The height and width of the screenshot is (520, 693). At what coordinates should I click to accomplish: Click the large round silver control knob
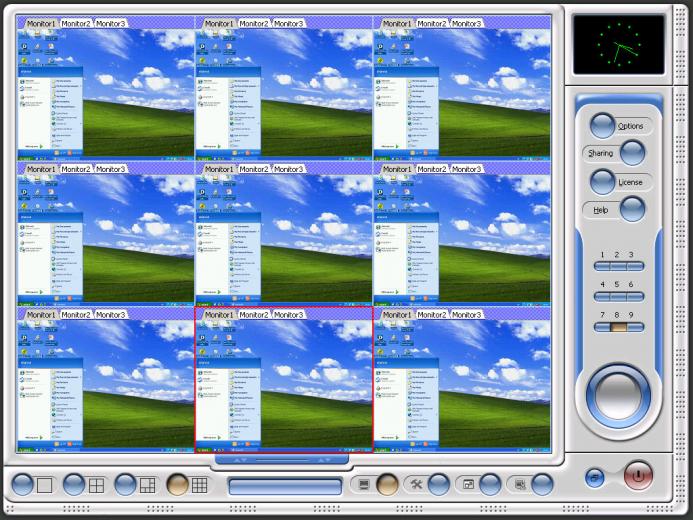click(x=618, y=396)
